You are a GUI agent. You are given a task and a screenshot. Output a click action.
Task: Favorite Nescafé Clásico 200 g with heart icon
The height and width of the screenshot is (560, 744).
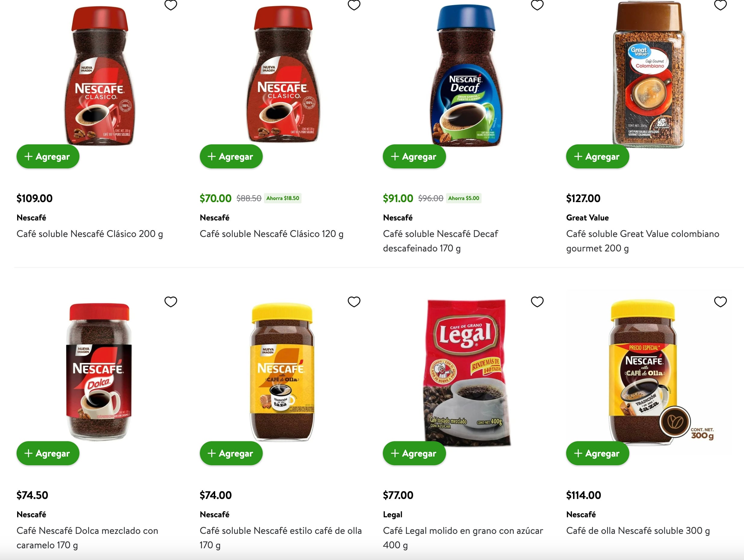tap(171, 5)
